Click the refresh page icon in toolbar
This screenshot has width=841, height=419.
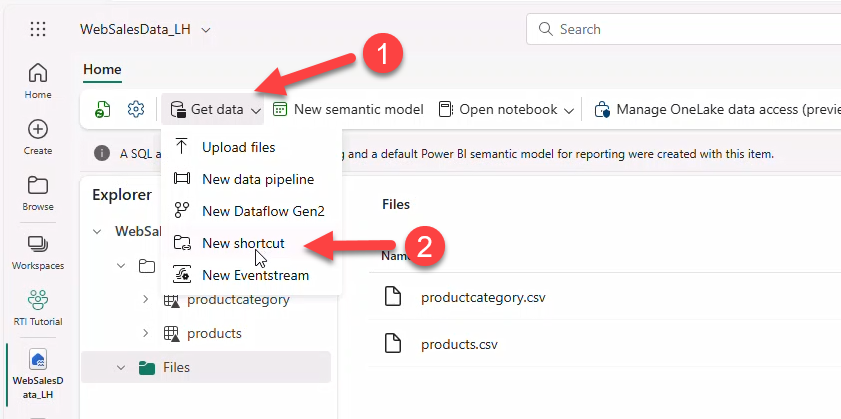103,109
